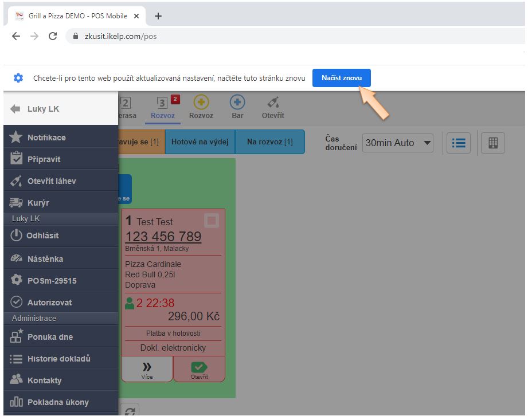Click the phone number 123 456 789
The height and width of the screenshot is (420, 528).
tap(163, 237)
